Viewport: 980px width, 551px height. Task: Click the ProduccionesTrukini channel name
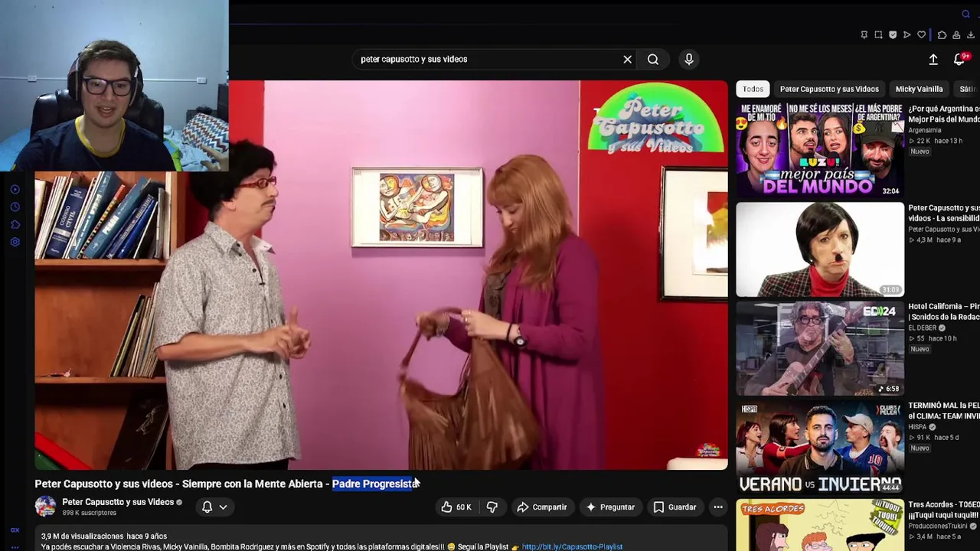click(x=939, y=526)
